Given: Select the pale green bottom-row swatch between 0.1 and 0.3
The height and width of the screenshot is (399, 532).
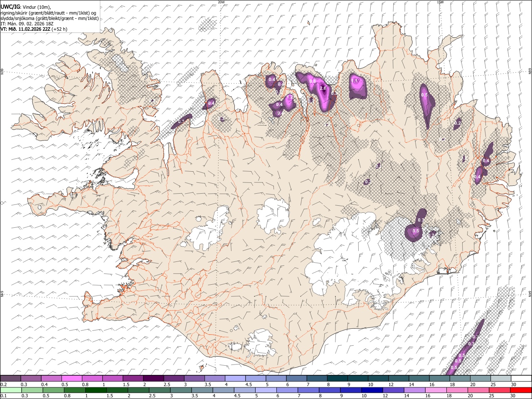Looking at the screenshot, I should (10, 390).
